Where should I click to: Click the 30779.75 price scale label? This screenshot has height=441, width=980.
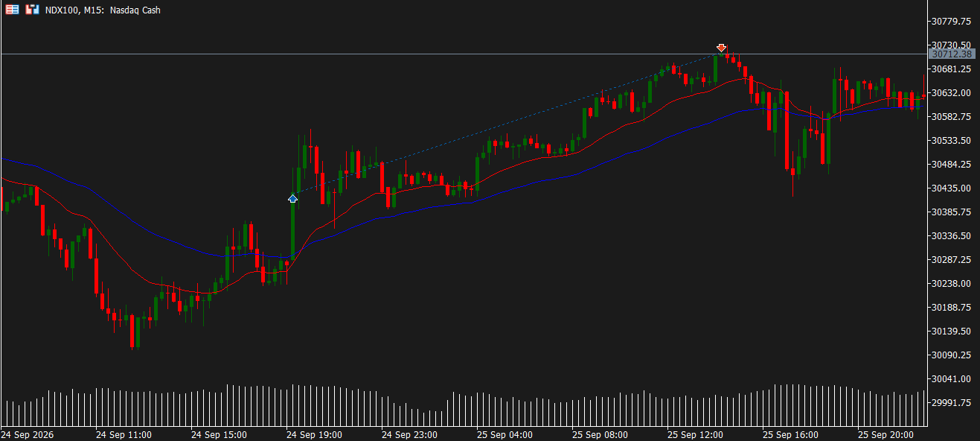coord(951,21)
